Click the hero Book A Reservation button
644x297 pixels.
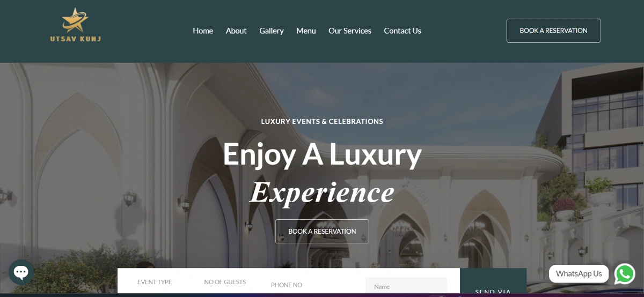pos(322,231)
